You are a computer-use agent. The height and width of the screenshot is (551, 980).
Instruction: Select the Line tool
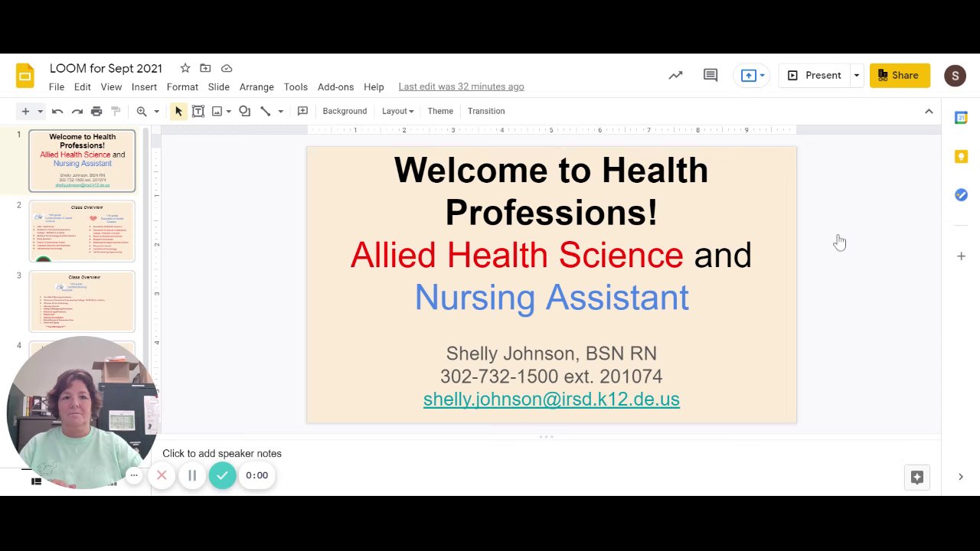266,111
